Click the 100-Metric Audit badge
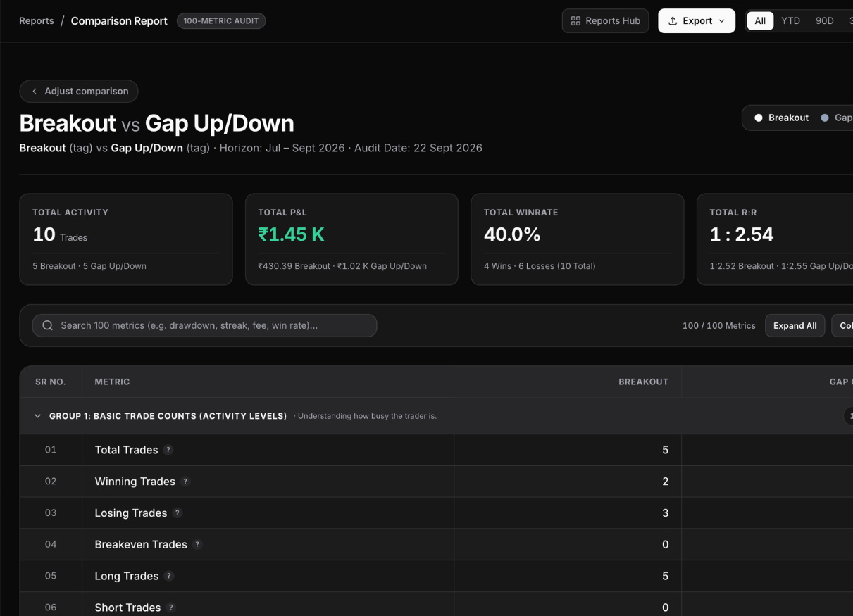Image resolution: width=853 pixels, height=616 pixels. (x=221, y=20)
